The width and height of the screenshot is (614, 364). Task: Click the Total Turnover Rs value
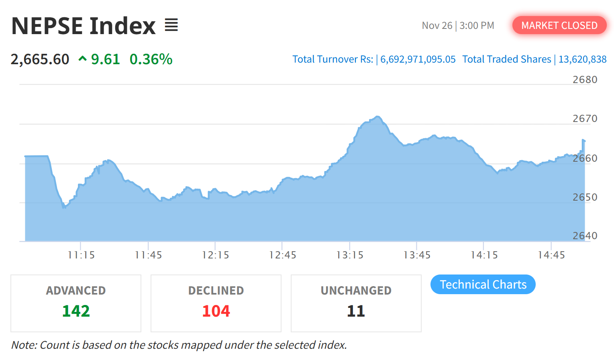pyautogui.click(x=418, y=59)
